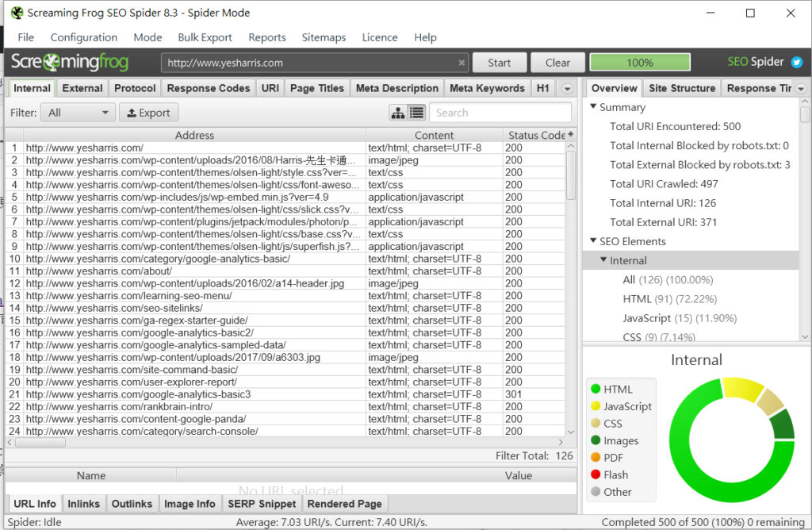Switch to the H1 tab

[542, 88]
